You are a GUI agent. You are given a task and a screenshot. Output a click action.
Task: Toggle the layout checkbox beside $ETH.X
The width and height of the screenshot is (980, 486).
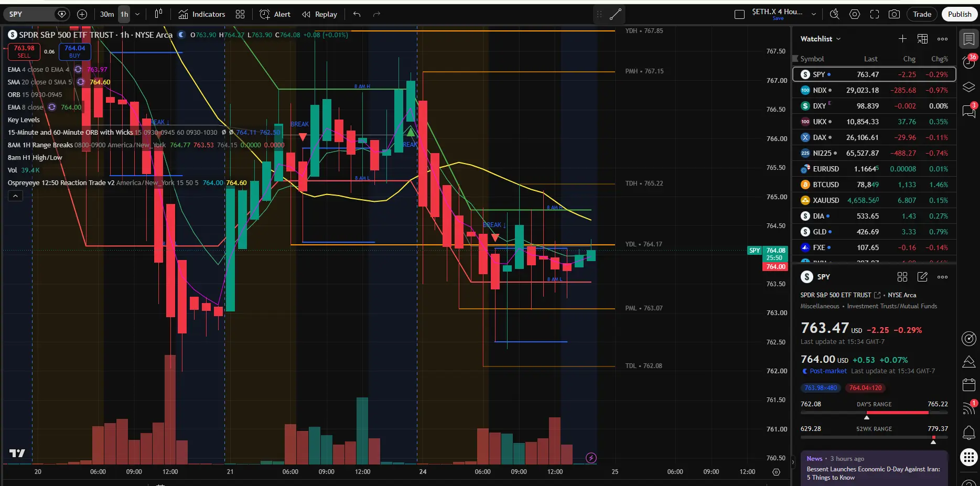[739, 14]
